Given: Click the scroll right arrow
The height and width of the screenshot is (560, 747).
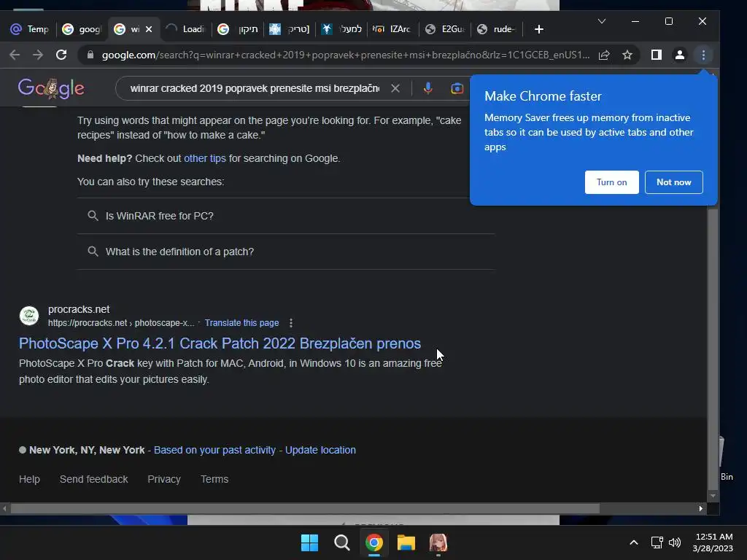Looking at the screenshot, I should coord(700,508).
